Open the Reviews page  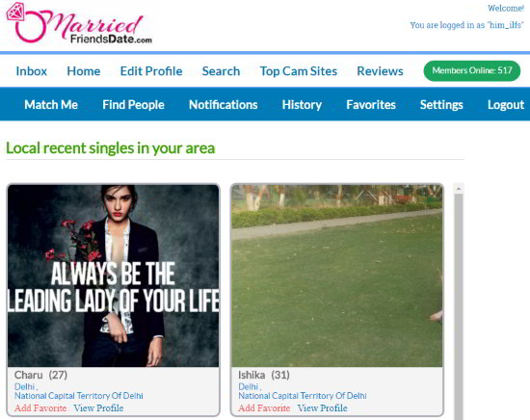coord(380,71)
